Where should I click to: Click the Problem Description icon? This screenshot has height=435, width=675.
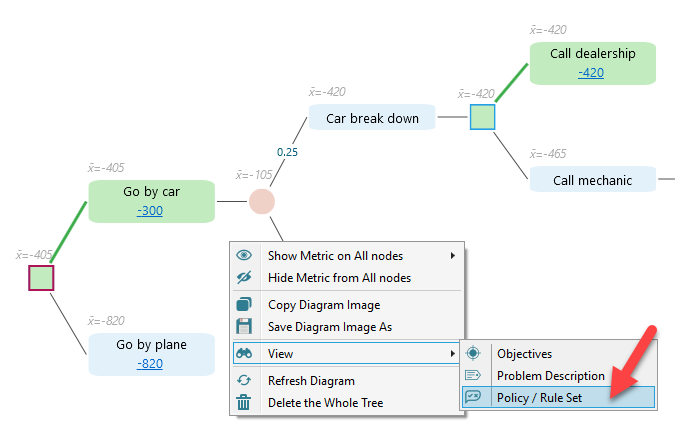[473, 375]
